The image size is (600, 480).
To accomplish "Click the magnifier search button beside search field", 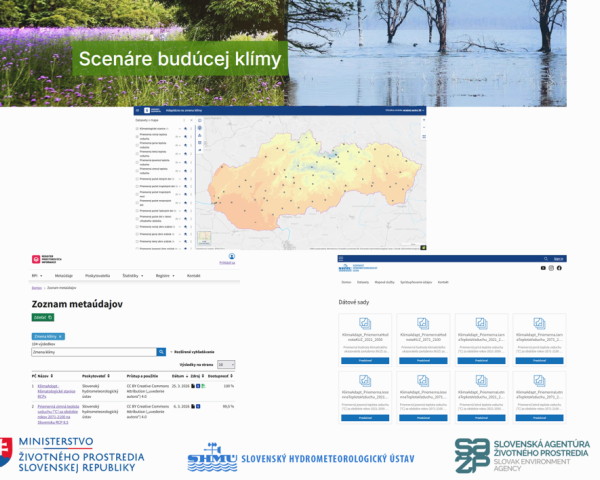I will pyautogui.click(x=161, y=352).
